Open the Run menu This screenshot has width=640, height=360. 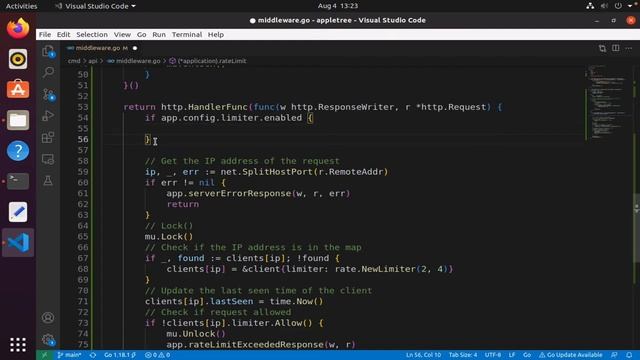(159, 35)
